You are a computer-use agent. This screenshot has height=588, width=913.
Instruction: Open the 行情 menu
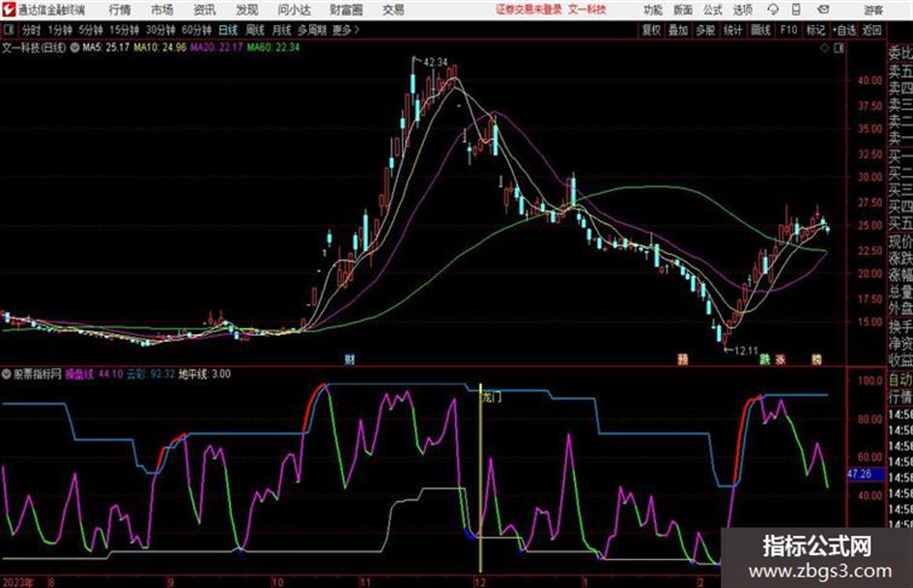[120, 10]
